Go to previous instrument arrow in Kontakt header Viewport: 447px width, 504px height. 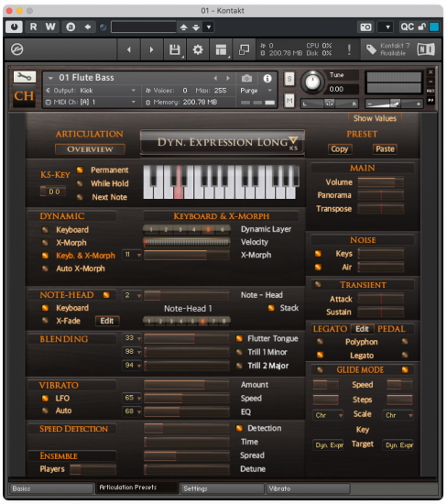tap(129, 49)
